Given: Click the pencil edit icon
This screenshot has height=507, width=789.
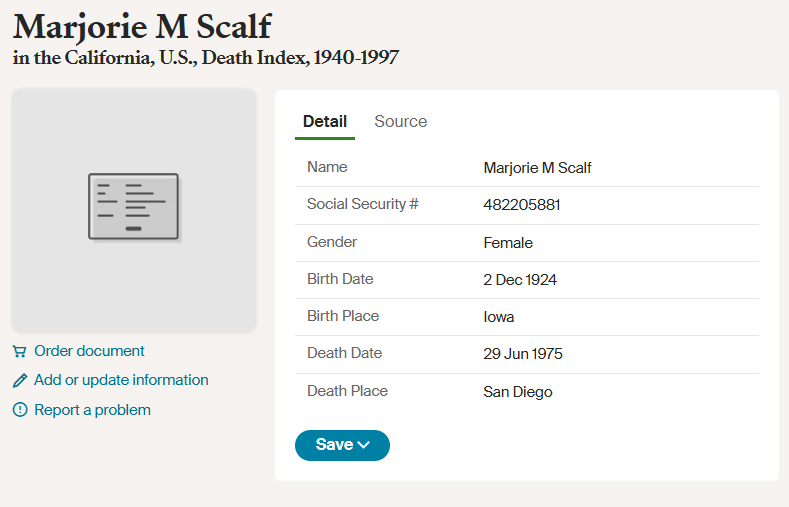Looking at the screenshot, I should click(20, 380).
